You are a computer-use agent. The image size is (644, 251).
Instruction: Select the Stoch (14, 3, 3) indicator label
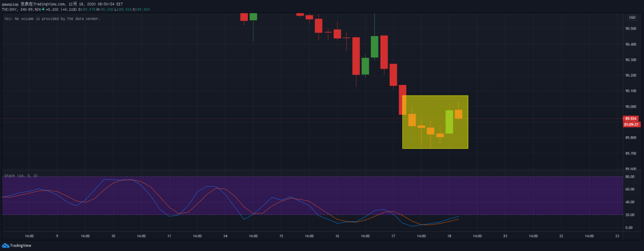[x=21, y=176]
